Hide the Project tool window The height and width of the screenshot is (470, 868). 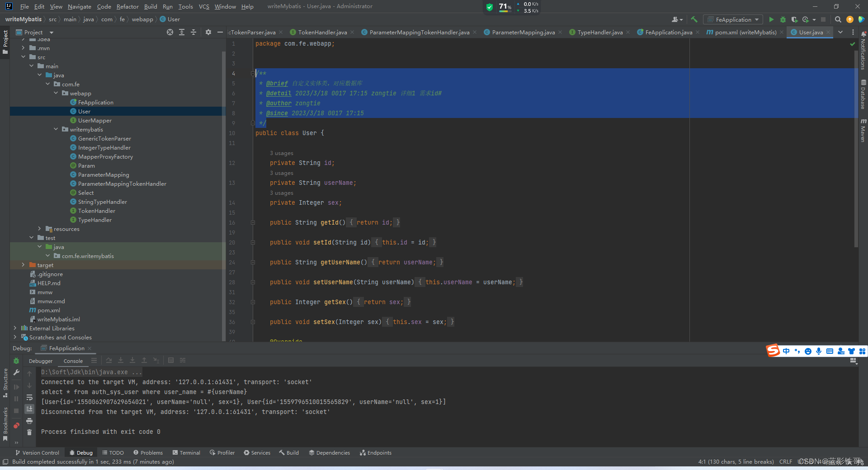coord(220,32)
